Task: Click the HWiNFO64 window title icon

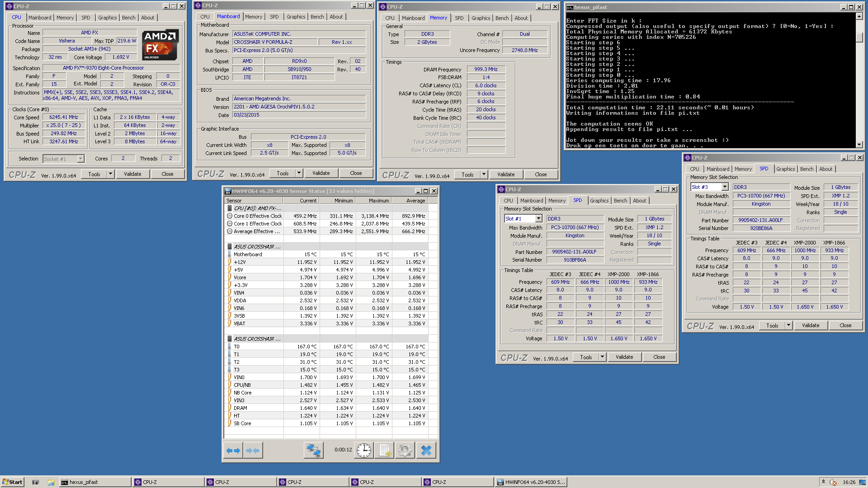Action: pyautogui.click(x=228, y=191)
